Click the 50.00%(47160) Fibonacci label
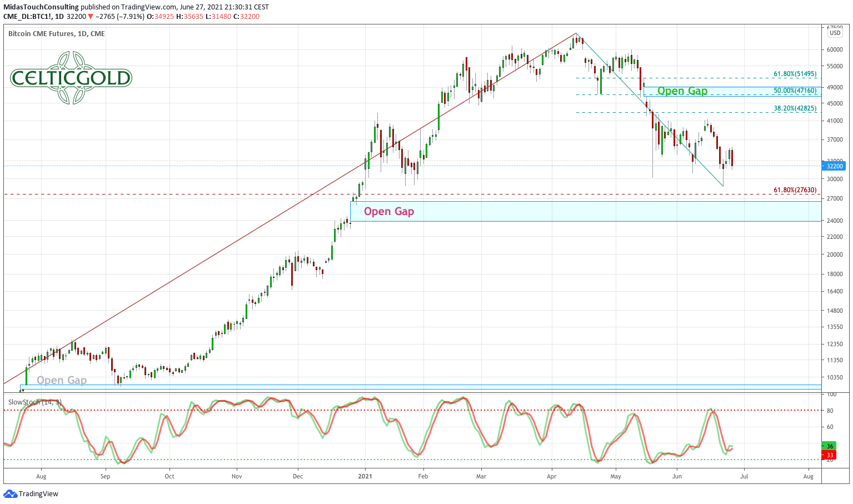Viewport: 853px width, 504px height. (795, 91)
